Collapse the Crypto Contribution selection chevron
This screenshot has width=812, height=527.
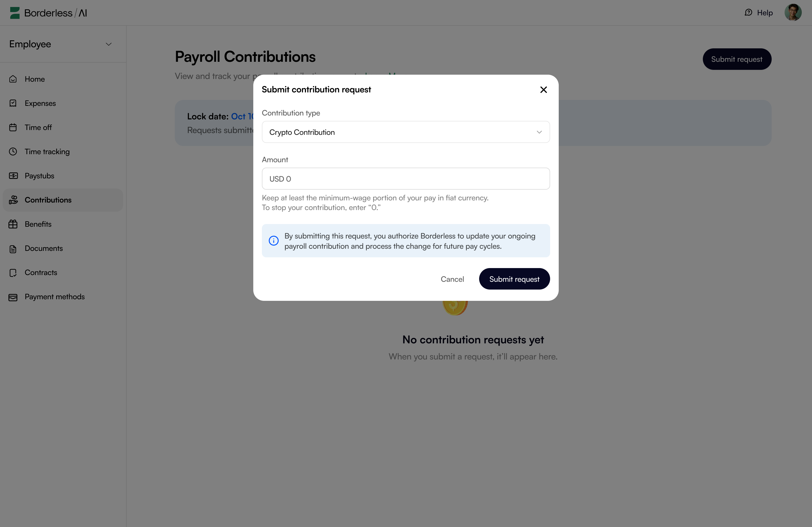(539, 132)
